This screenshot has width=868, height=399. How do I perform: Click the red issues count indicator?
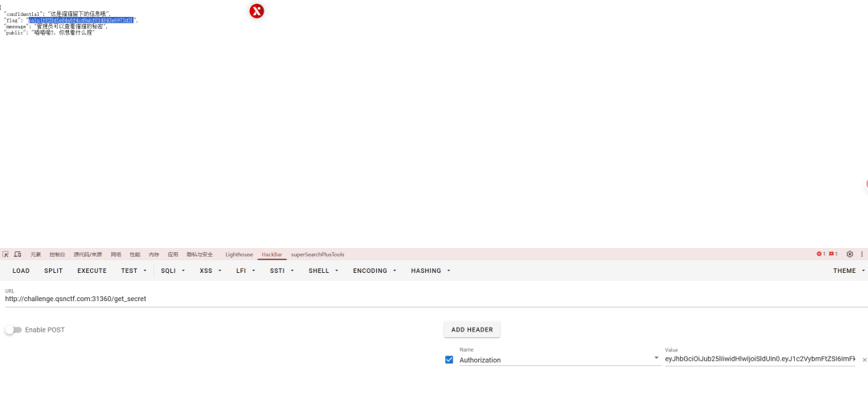833,254
